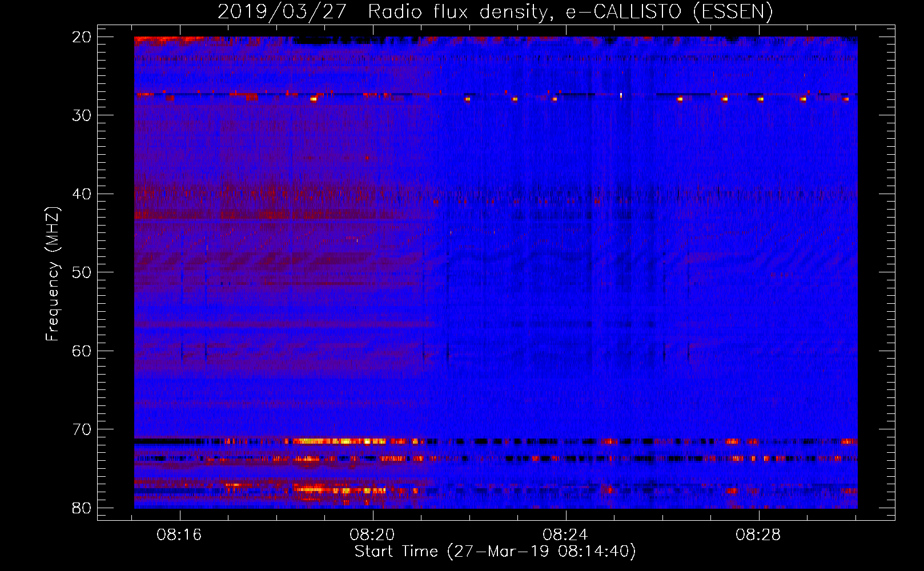Click the 08:24 time tick label
The width and height of the screenshot is (924, 571).
pos(565,535)
